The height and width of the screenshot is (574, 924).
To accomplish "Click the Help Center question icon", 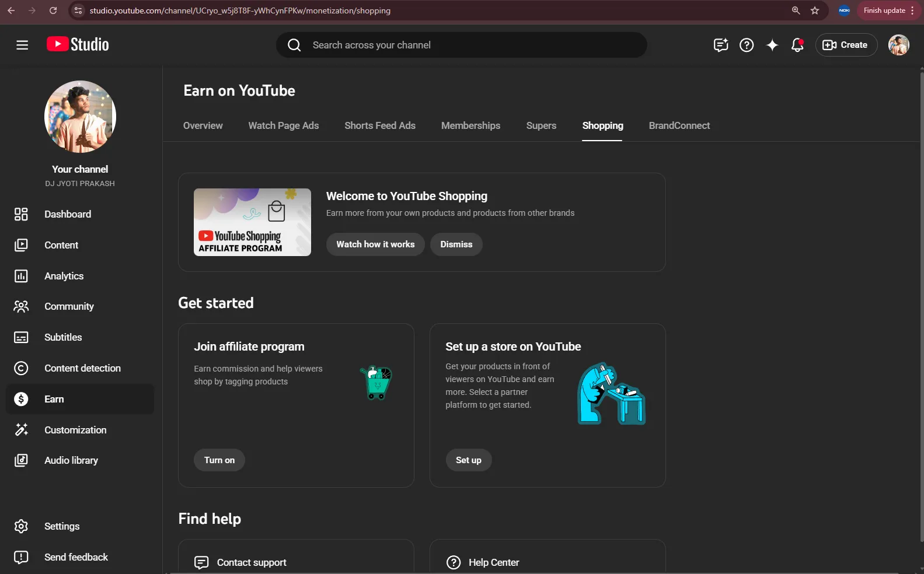I will [454, 562].
